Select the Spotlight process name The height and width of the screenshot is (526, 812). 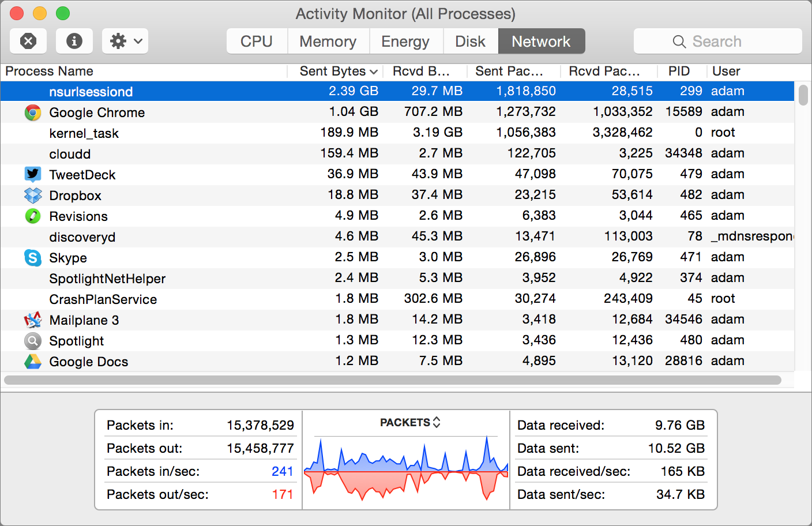tap(77, 341)
